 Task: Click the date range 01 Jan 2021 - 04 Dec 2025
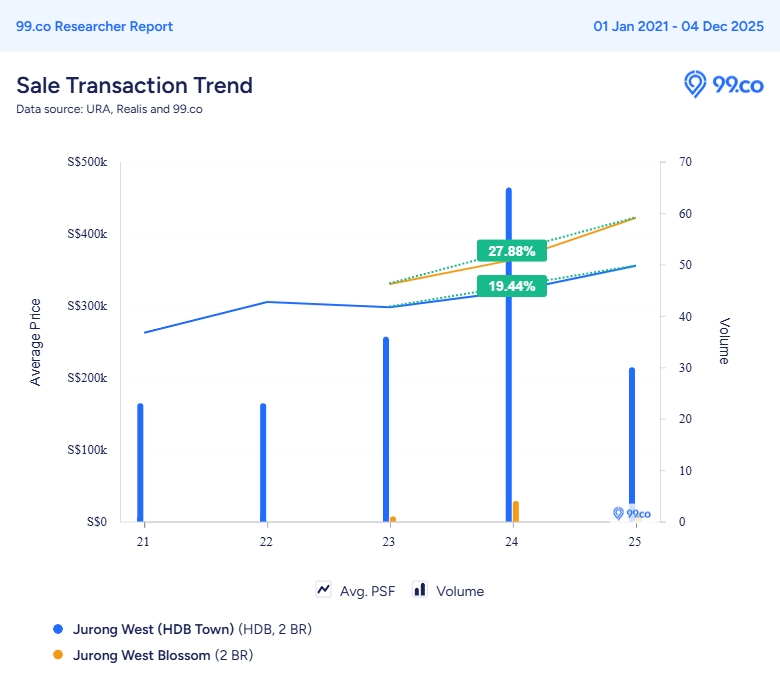pos(678,26)
